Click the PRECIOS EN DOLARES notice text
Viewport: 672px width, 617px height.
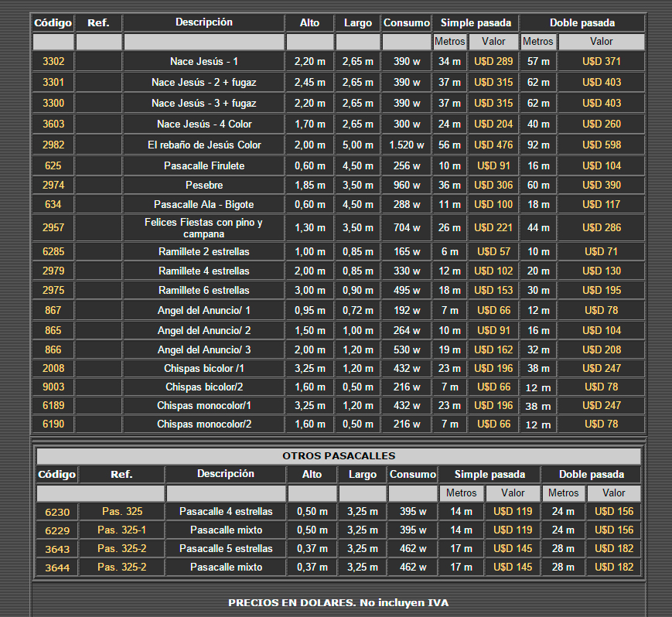point(338,602)
